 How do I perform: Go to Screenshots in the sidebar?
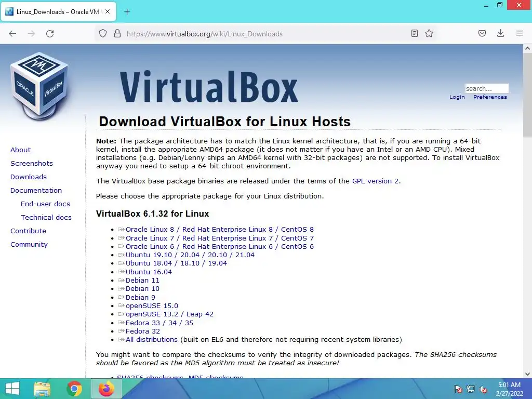(32, 163)
